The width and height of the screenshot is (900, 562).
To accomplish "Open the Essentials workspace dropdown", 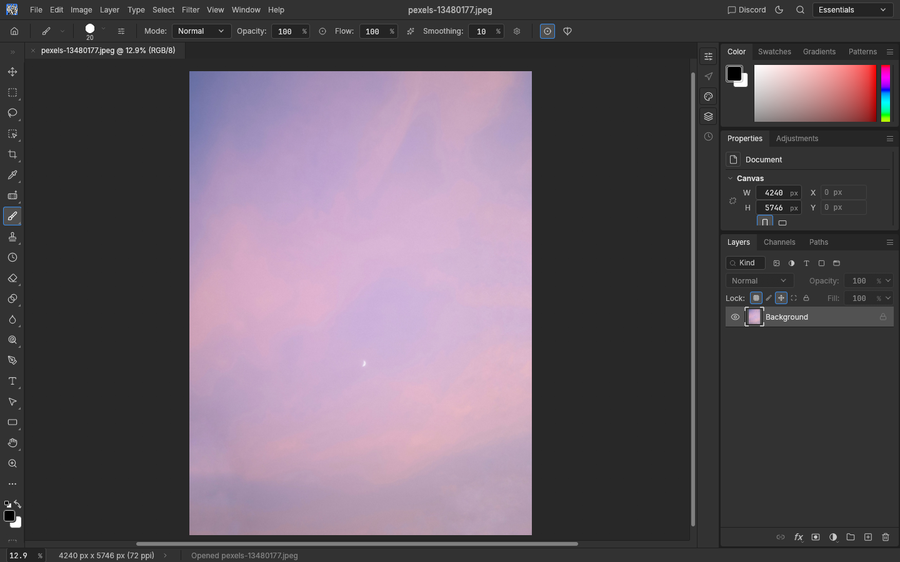I will click(x=852, y=10).
